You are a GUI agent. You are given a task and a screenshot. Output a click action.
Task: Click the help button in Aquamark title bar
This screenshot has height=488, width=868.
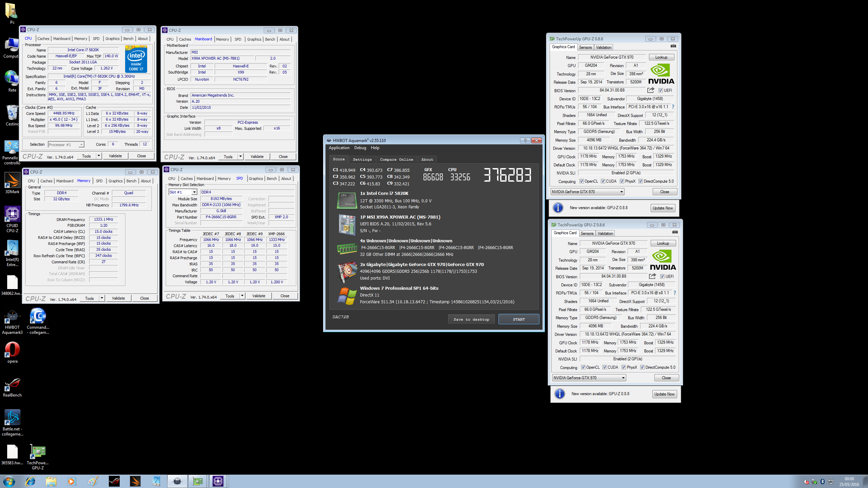point(525,140)
